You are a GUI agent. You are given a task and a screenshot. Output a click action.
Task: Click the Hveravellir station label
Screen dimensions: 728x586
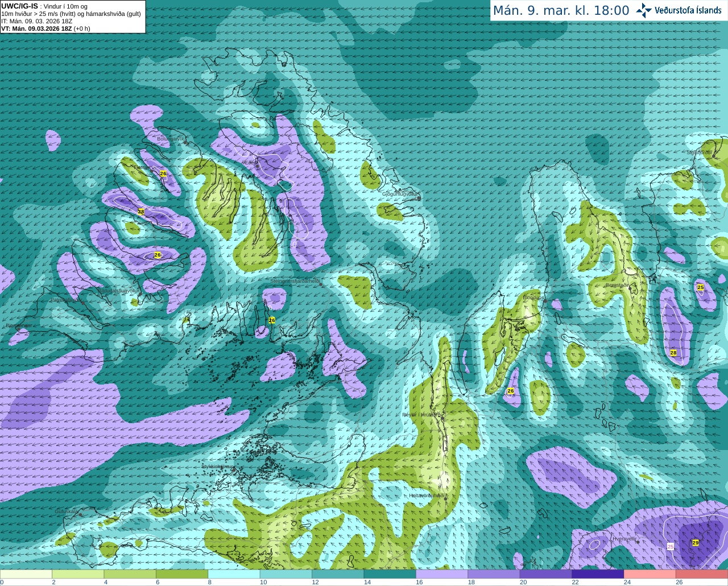(624, 538)
